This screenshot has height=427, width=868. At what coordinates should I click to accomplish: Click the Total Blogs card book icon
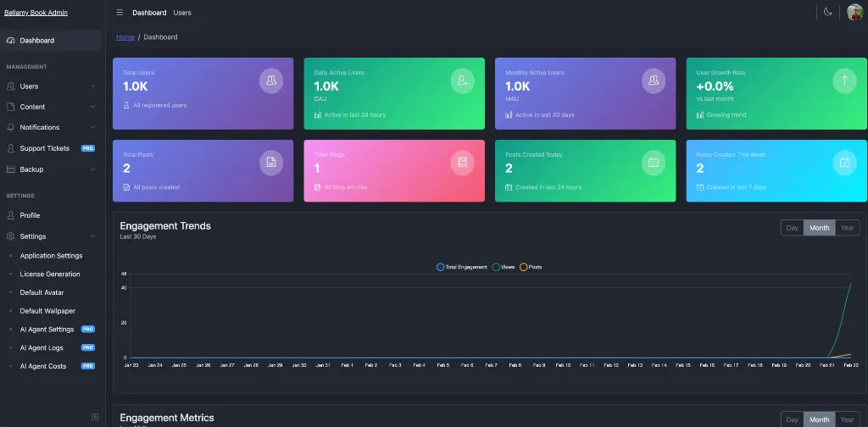coord(462,163)
